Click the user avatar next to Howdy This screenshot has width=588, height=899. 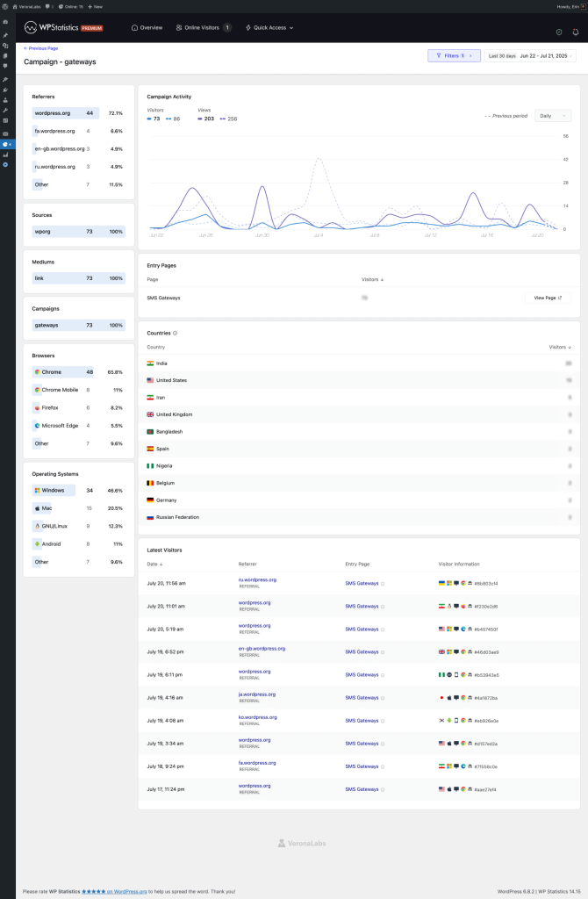click(x=584, y=7)
